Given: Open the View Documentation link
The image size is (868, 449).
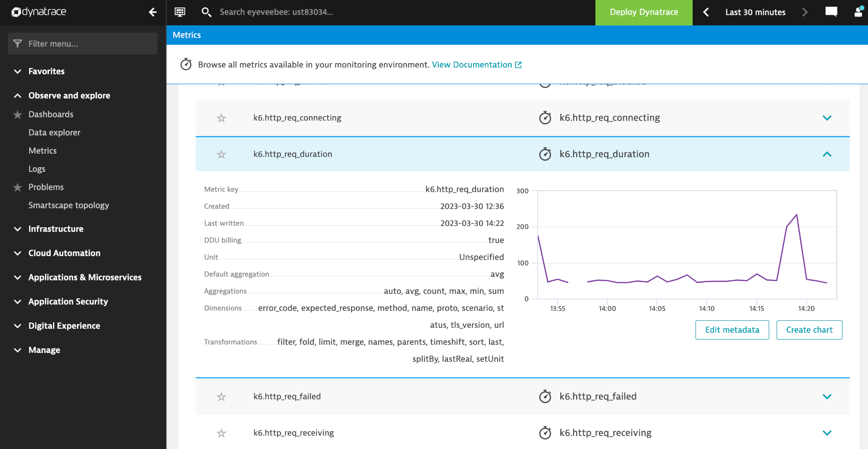Looking at the screenshot, I should point(473,64).
